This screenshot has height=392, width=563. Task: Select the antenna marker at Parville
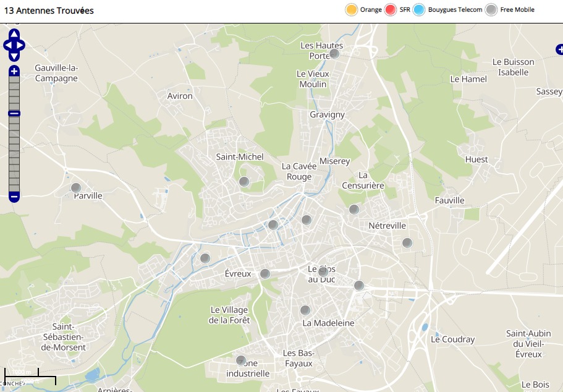[76, 188]
